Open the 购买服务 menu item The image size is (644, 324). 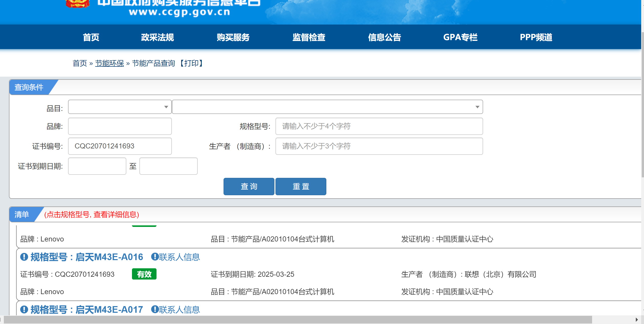tap(233, 37)
